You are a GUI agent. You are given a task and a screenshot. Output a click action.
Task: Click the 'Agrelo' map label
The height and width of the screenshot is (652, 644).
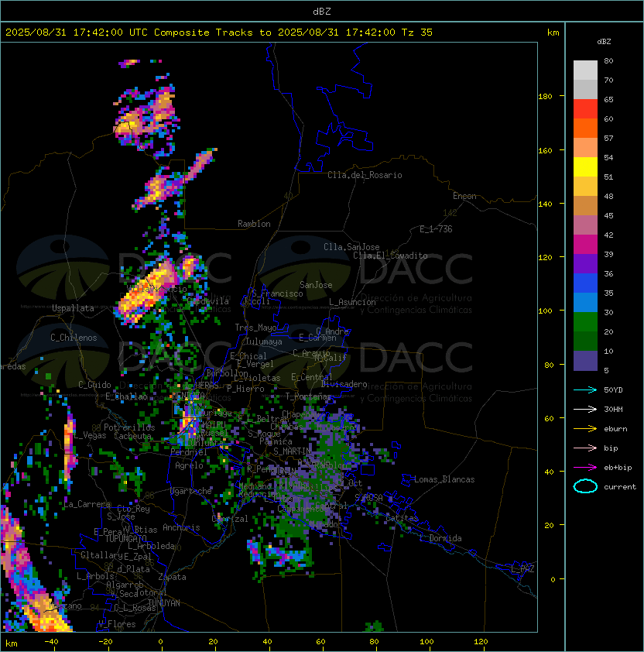[x=189, y=465]
